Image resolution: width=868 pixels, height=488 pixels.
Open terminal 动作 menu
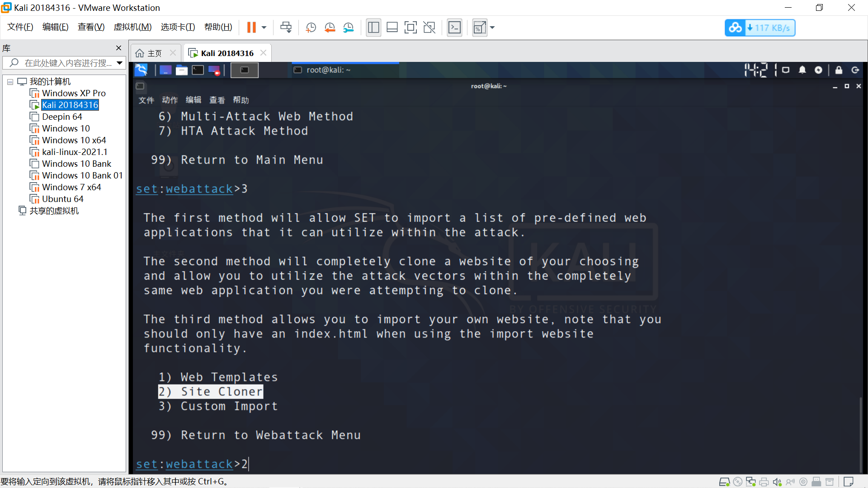pyautogui.click(x=170, y=100)
